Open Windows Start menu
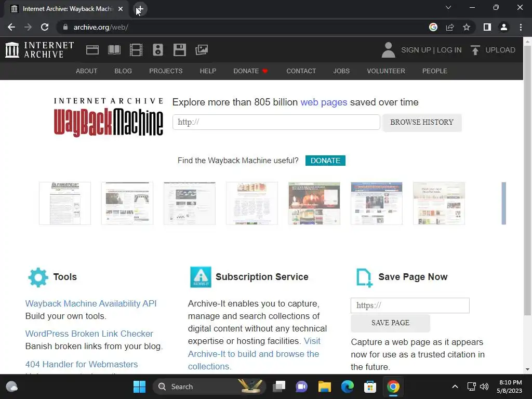The image size is (532, 399). (139, 387)
